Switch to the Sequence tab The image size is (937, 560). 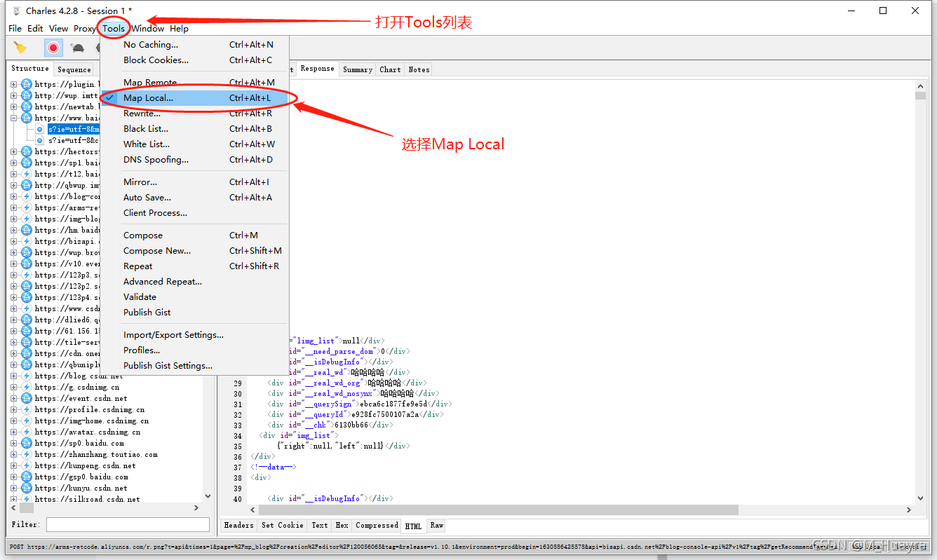(74, 69)
